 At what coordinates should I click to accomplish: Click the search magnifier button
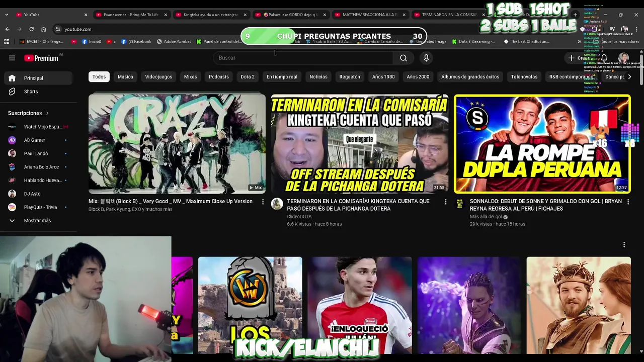point(404,58)
